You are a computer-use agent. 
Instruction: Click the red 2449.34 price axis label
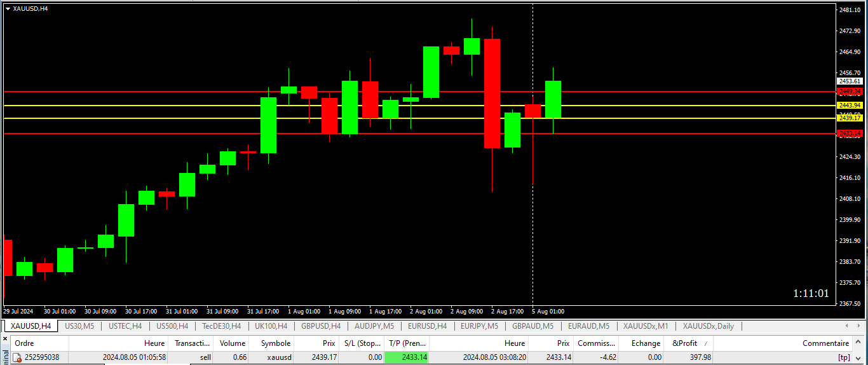tap(850, 92)
